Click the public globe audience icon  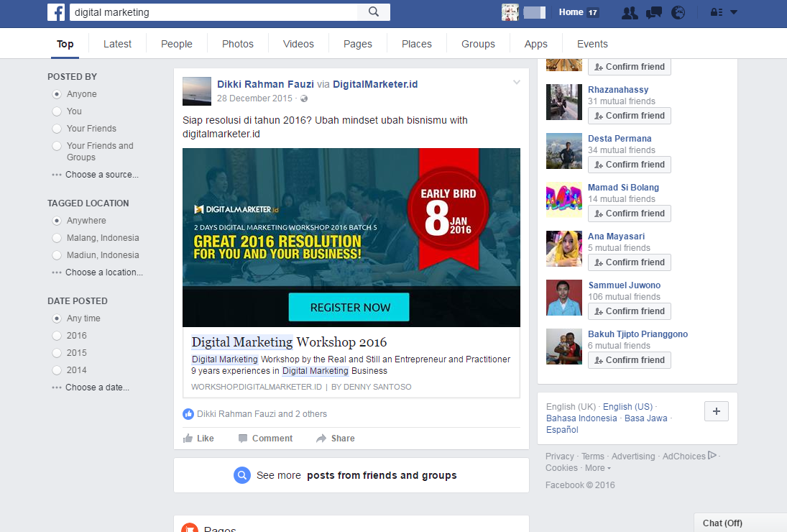click(304, 99)
